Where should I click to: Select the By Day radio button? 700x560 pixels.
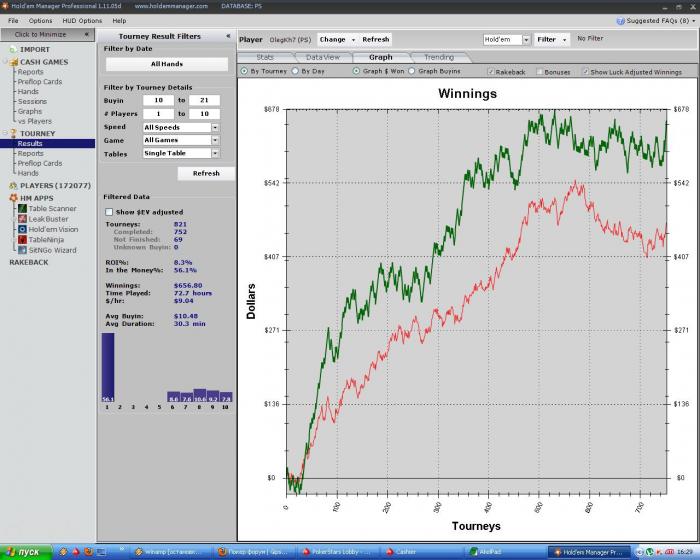tap(294, 72)
